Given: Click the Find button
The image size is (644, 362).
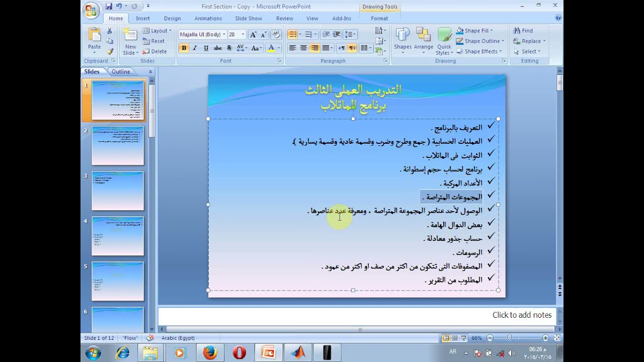Looking at the screenshot, I should click(x=523, y=31).
